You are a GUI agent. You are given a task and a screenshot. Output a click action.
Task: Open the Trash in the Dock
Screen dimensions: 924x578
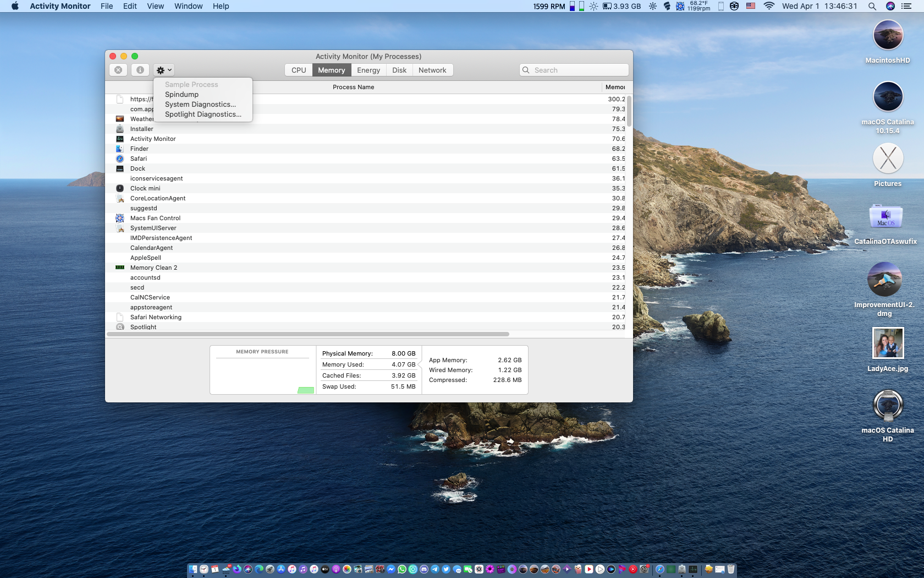tap(731, 569)
